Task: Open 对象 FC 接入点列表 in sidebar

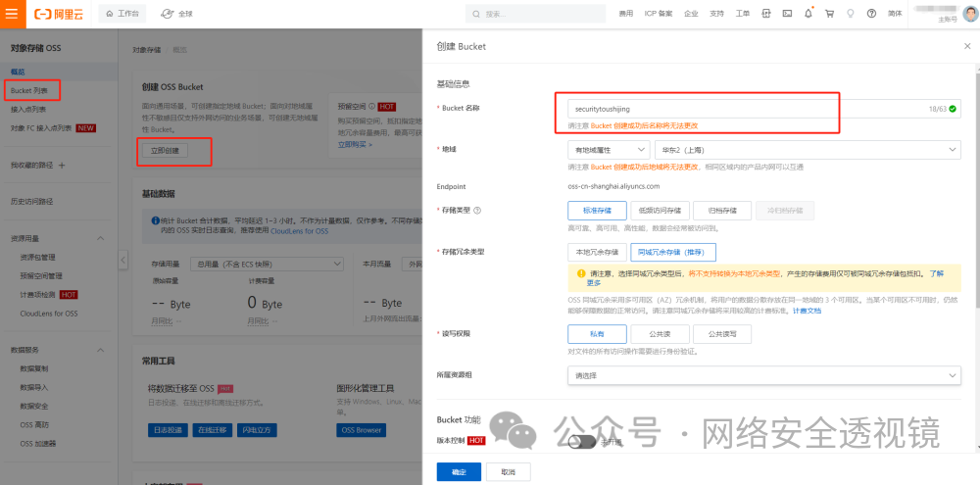Action: tap(40, 128)
